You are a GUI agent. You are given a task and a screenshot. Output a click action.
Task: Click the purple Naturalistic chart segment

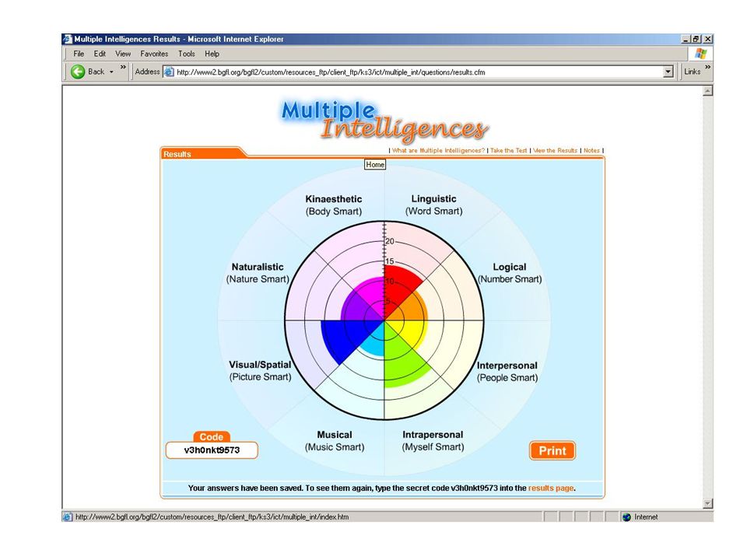[356, 308]
